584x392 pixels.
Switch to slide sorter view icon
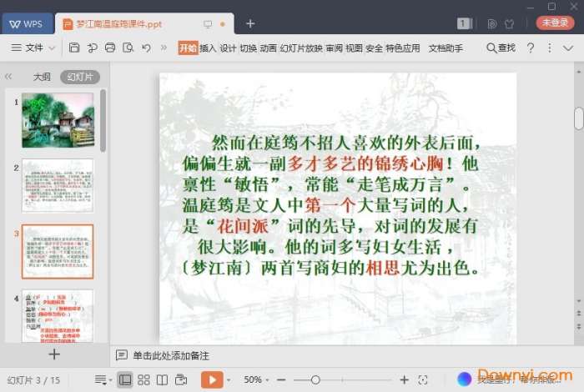(143, 379)
